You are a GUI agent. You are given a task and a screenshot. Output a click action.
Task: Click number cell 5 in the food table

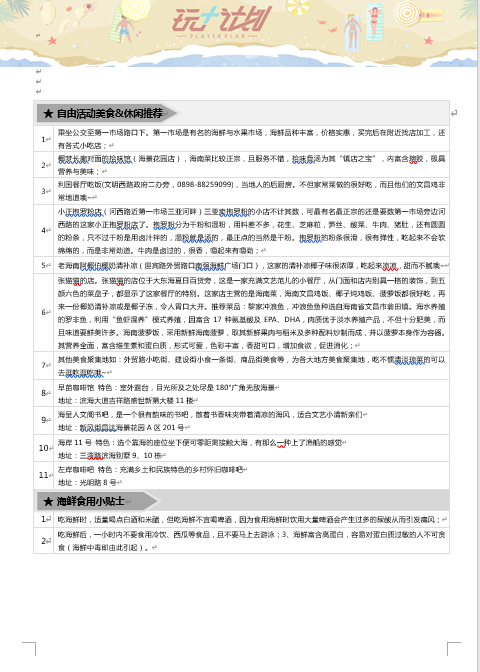pos(44,265)
